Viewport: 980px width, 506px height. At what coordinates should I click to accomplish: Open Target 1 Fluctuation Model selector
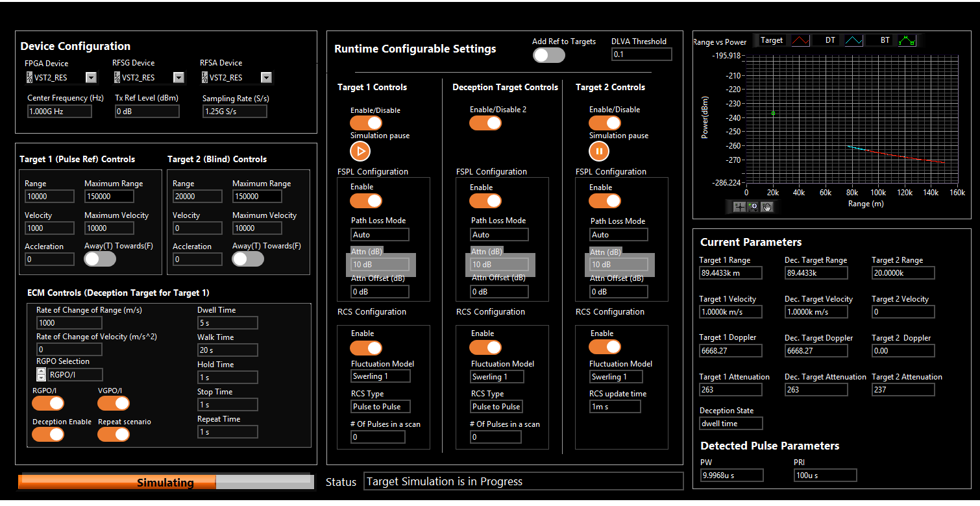tap(380, 376)
